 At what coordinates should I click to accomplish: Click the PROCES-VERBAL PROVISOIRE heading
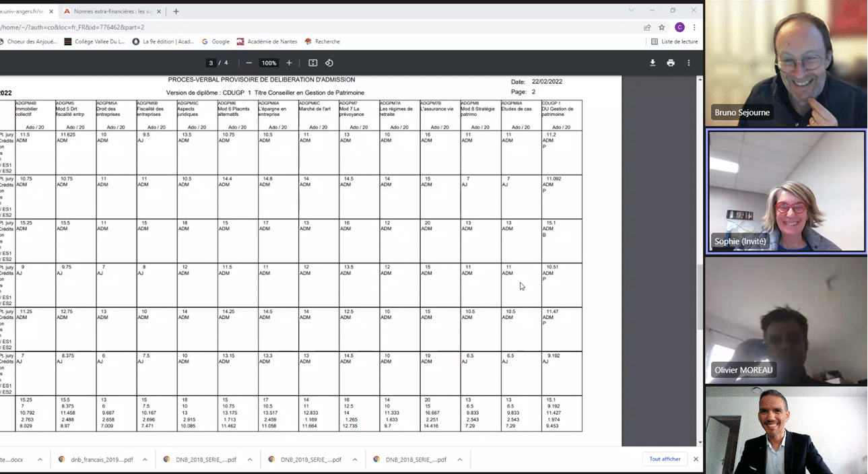pyautogui.click(x=261, y=79)
